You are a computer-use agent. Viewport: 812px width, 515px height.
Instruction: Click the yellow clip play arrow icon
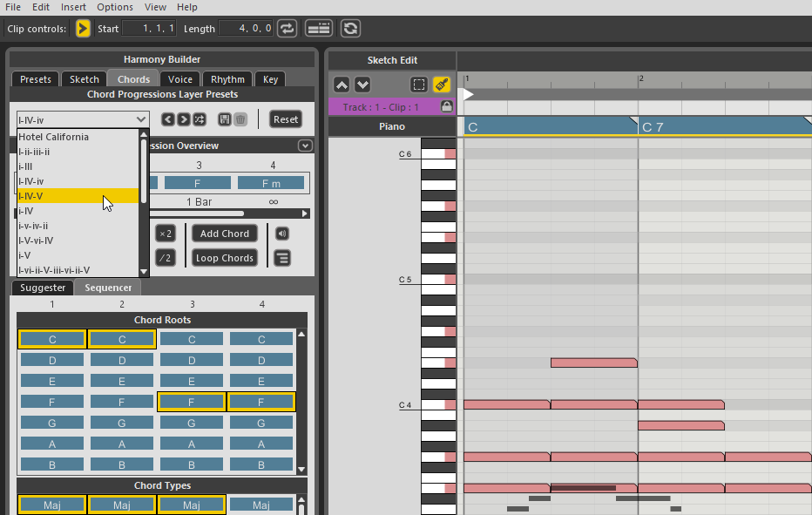coord(83,29)
